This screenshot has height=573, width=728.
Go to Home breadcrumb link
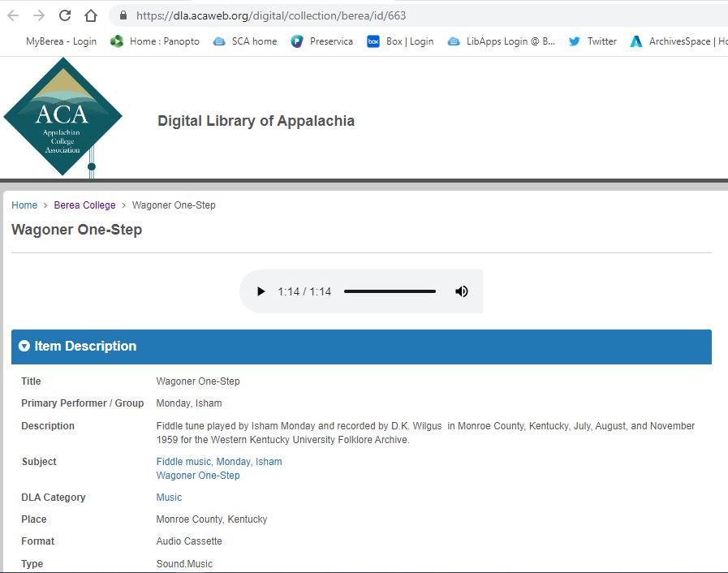point(24,205)
